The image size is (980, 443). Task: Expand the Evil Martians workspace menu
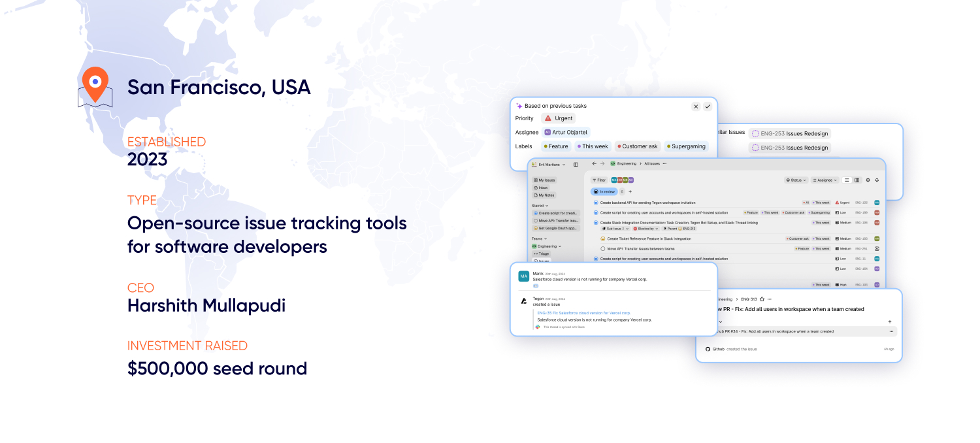click(549, 165)
